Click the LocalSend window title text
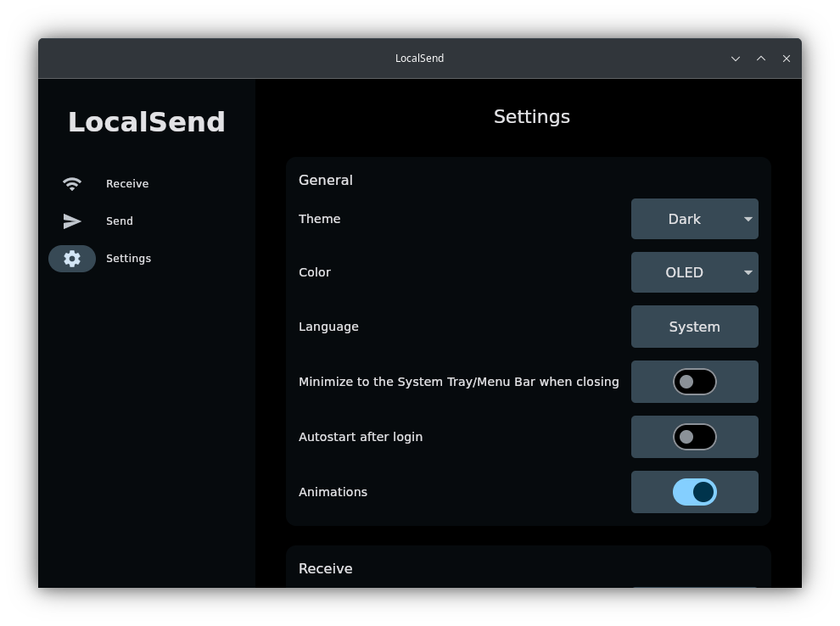 click(x=419, y=59)
